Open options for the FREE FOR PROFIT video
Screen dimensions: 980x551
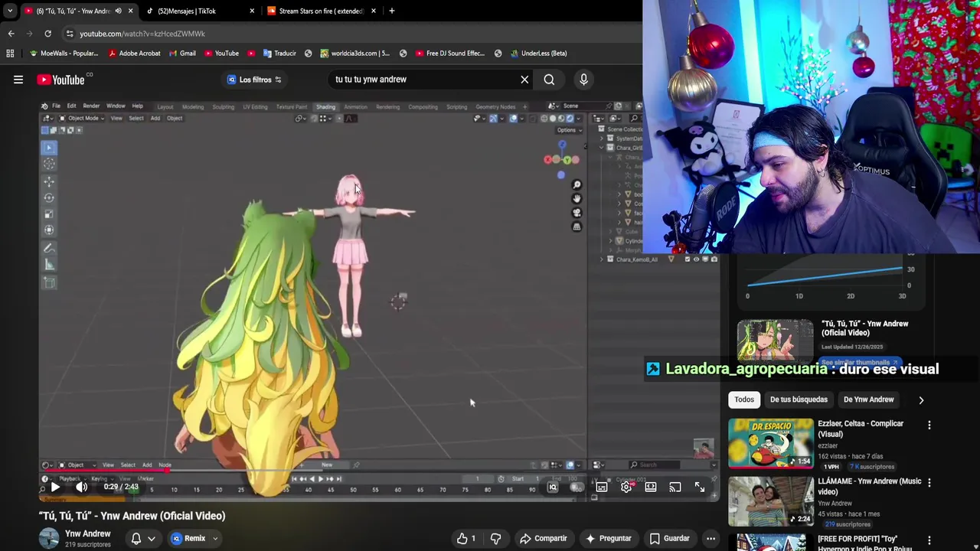929,540
